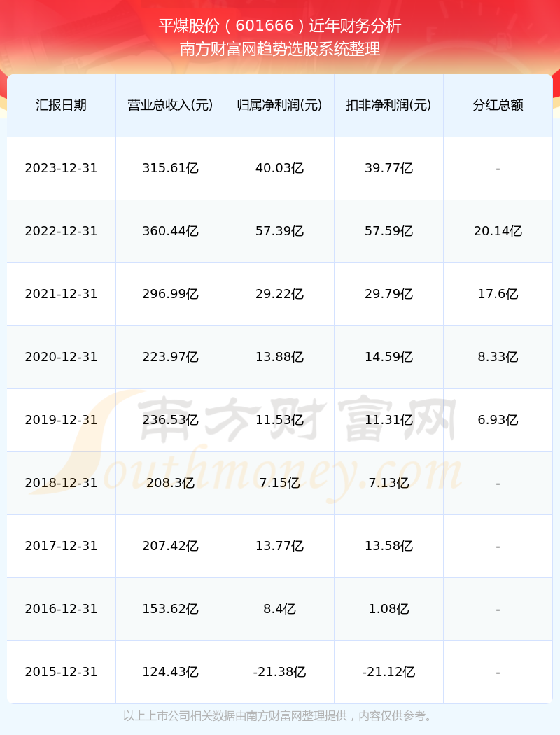Click date cell 2023-12-31
Viewport: 560px width, 735px height.
click(x=62, y=168)
